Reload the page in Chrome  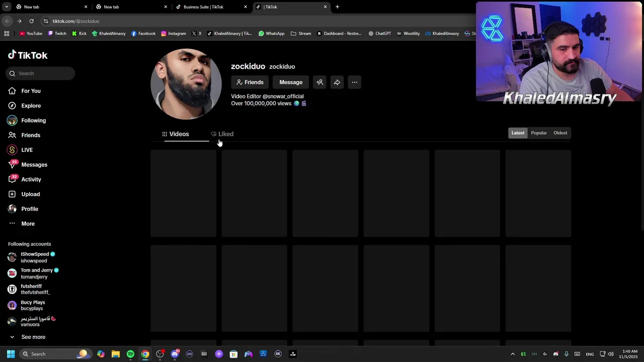click(x=31, y=21)
